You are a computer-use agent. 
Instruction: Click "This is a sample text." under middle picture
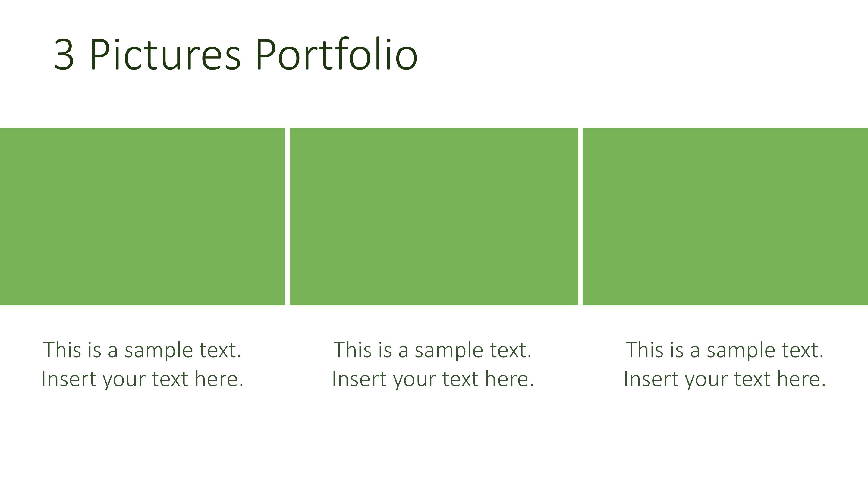433,350
